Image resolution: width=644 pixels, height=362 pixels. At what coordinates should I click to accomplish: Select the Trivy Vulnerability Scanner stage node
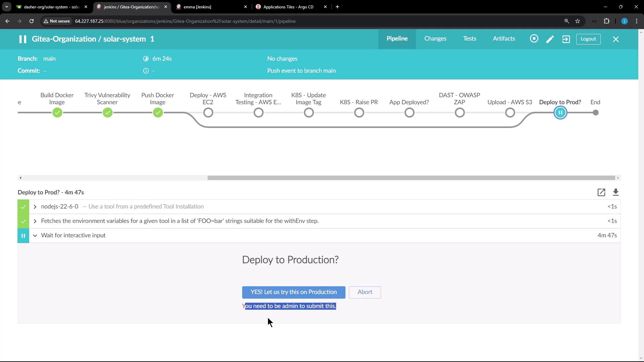(x=107, y=113)
